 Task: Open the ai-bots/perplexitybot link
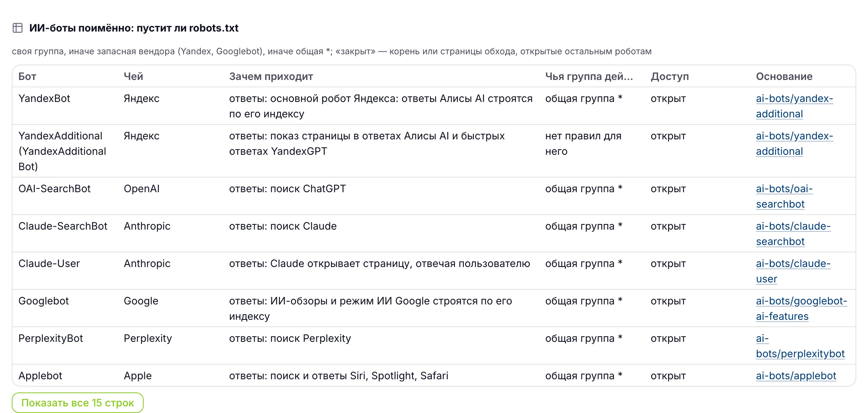[x=800, y=346]
